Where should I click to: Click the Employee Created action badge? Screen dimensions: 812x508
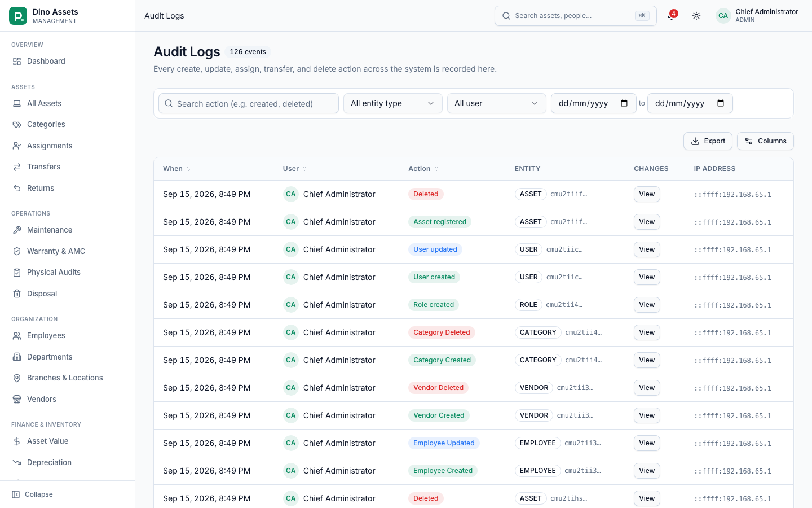tap(443, 471)
